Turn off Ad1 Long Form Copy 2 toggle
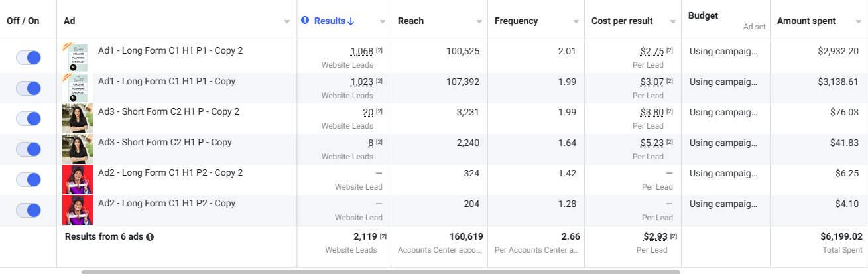The height and width of the screenshot is (274, 868). (29, 58)
